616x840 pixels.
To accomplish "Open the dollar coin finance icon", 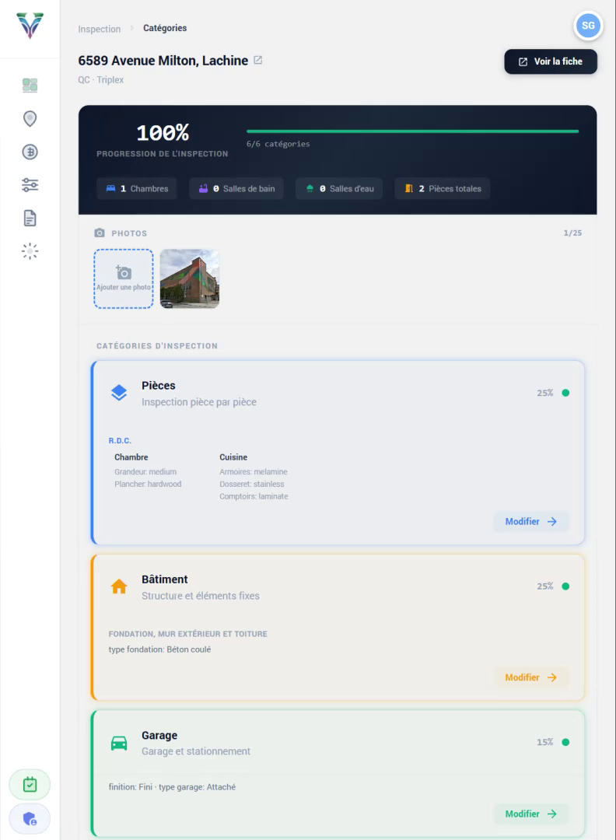I will point(30,152).
